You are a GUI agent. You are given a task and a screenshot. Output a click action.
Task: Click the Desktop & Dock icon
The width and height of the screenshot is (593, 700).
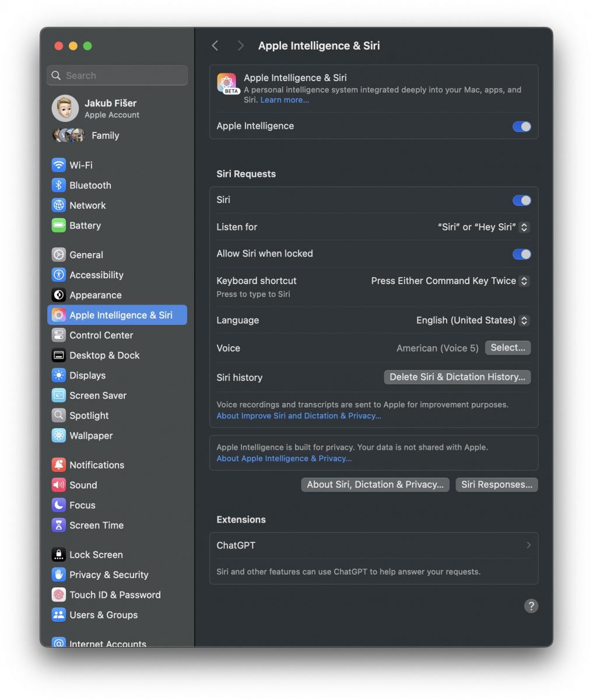coord(58,355)
